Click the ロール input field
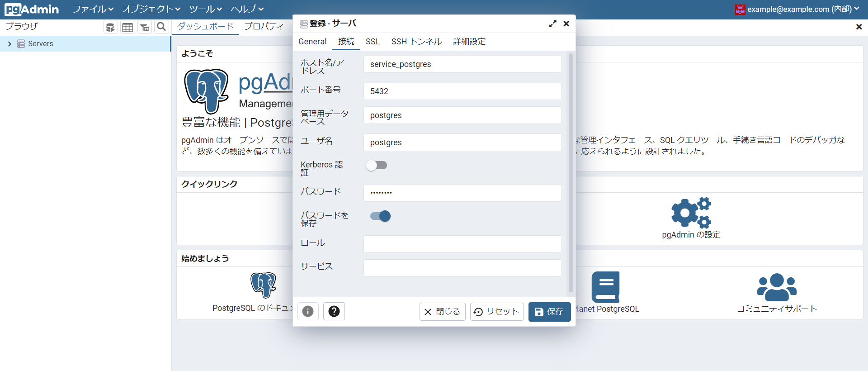The height and width of the screenshot is (371, 868). pyautogui.click(x=462, y=244)
